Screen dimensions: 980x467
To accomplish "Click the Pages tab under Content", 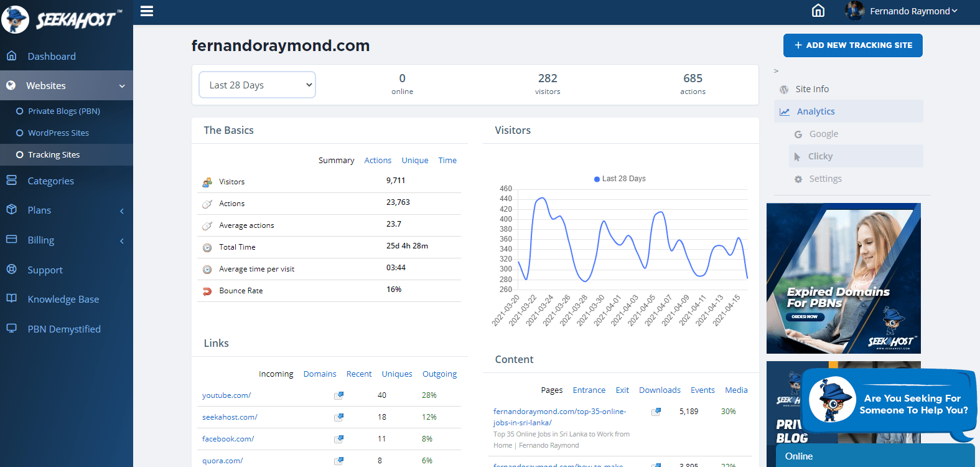I will pos(551,390).
